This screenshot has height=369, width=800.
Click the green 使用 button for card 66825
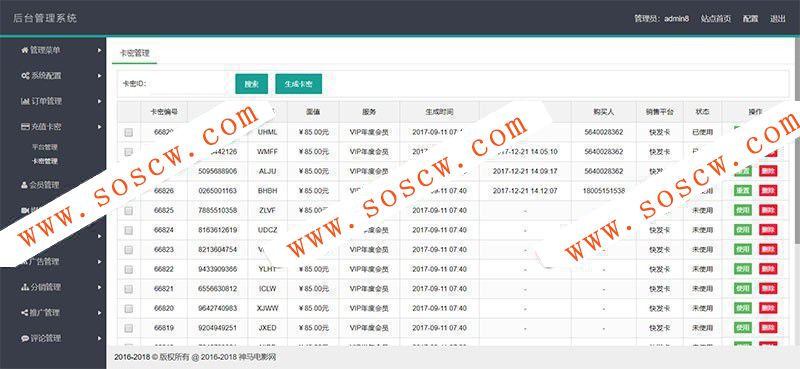pos(743,210)
